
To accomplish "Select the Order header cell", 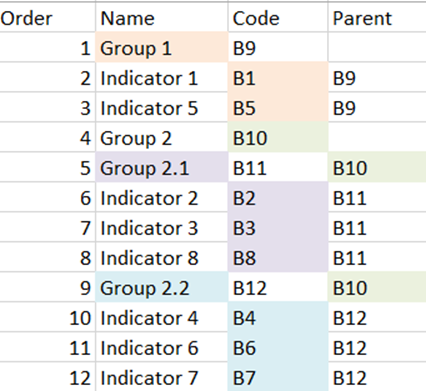I will (47, 17).
